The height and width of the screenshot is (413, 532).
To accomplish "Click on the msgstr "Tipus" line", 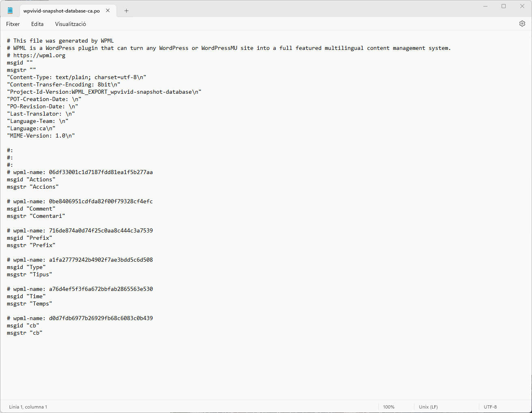I will 30,274.
